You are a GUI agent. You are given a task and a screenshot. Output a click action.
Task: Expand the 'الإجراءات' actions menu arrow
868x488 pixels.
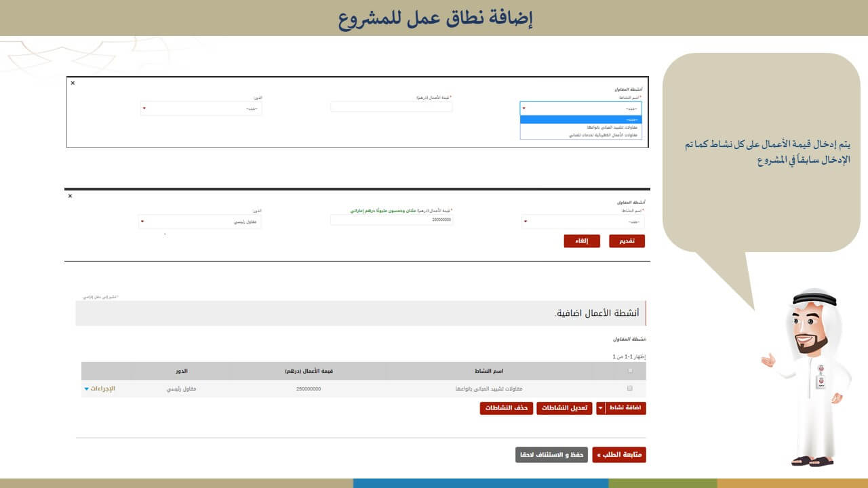click(87, 389)
